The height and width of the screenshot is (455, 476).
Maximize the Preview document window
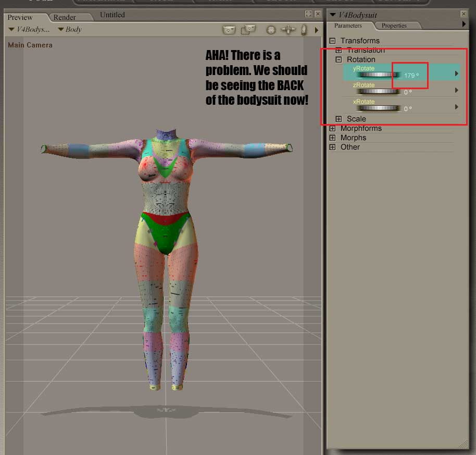(x=308, y=14)
